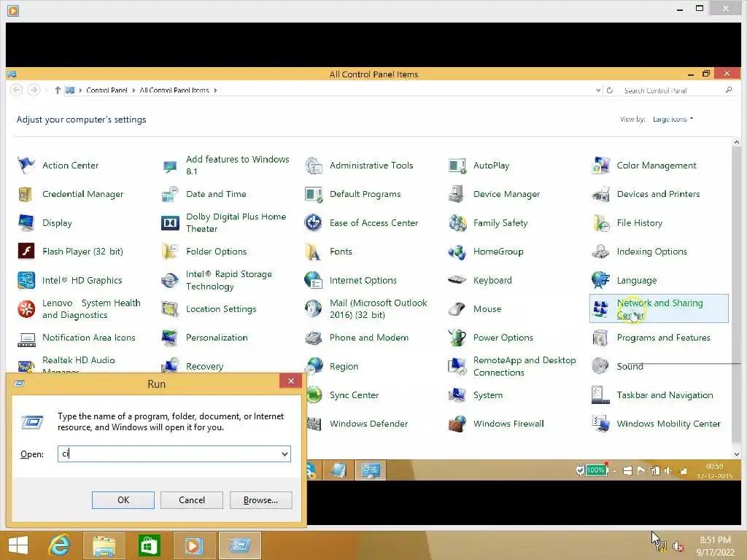Click the Refresh button in address bar
This screenshot has height=560, width=747.
610,90
